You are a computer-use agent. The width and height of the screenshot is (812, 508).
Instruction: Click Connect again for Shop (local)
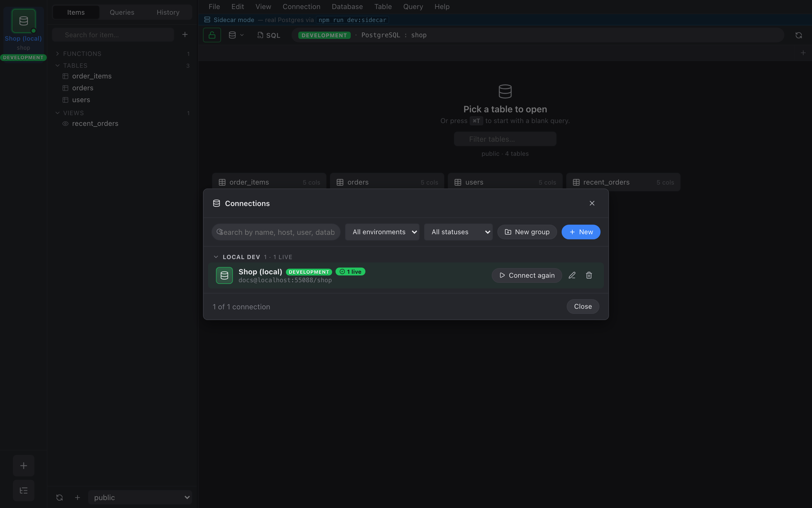(527, 275)
